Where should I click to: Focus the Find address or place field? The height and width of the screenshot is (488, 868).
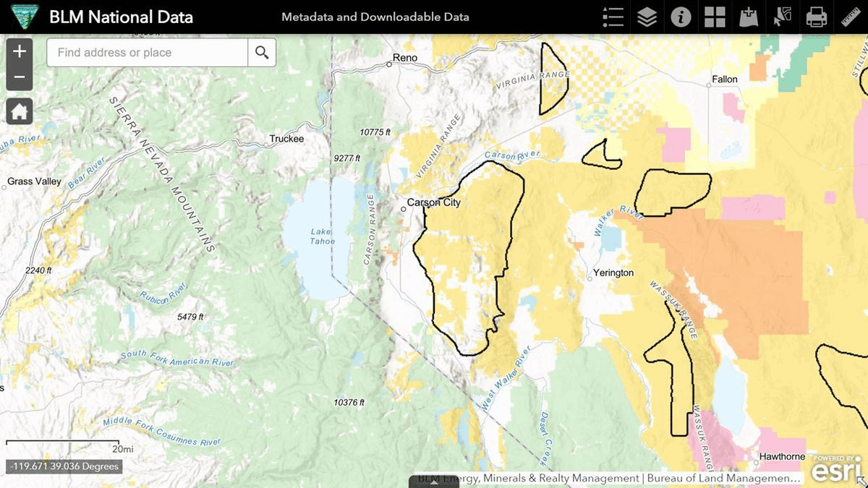148,53
